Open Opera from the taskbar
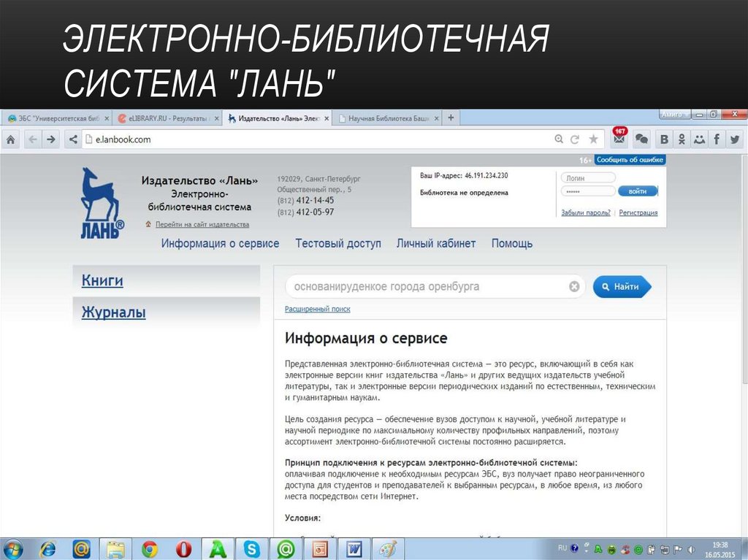748x560 pixels. [183, 549]
